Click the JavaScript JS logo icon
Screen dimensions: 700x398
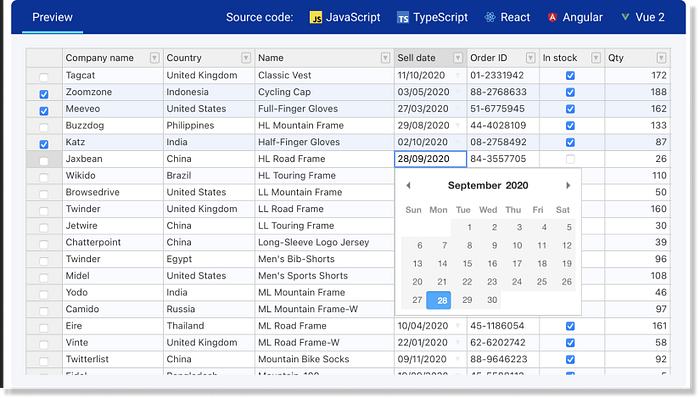(x=316, y=17)
